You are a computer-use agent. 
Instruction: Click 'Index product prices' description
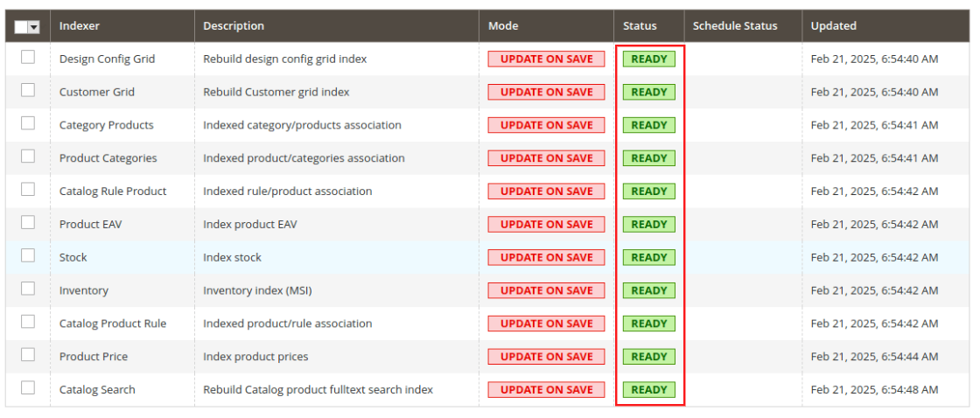(x=255, y=357)
